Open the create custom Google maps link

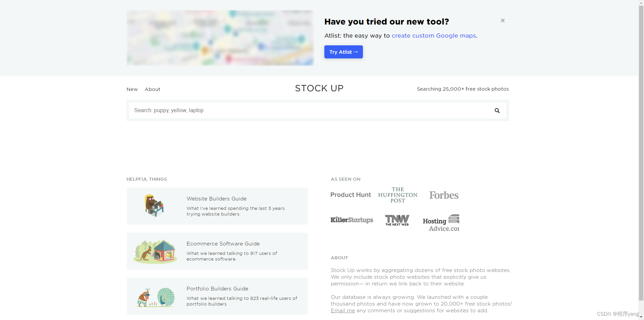tap(434, 36)
